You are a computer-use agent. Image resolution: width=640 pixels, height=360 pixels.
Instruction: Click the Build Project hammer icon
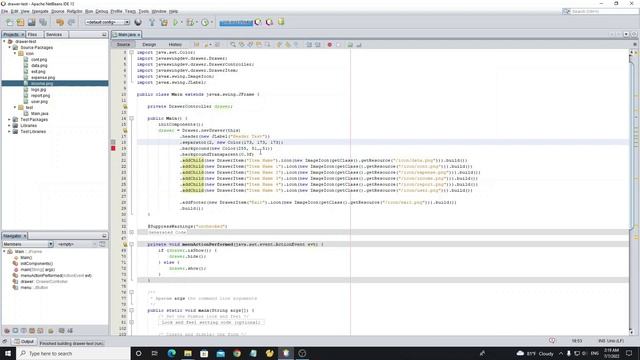(152, 22)
